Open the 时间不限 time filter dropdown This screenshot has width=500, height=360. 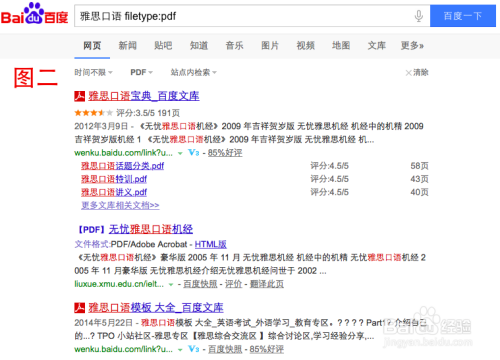pos(93,72)
